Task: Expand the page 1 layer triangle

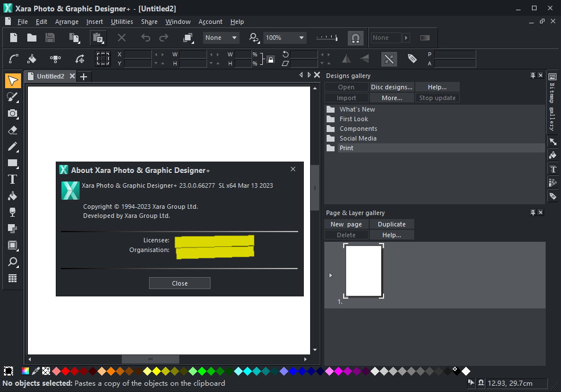Action: [x=331, y=275]
